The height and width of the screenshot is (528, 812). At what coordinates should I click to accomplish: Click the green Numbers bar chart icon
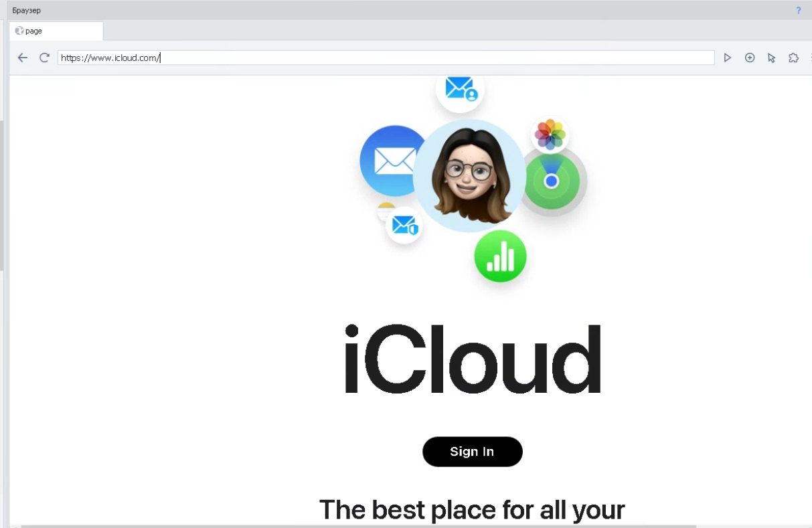[x=500, y=256]
